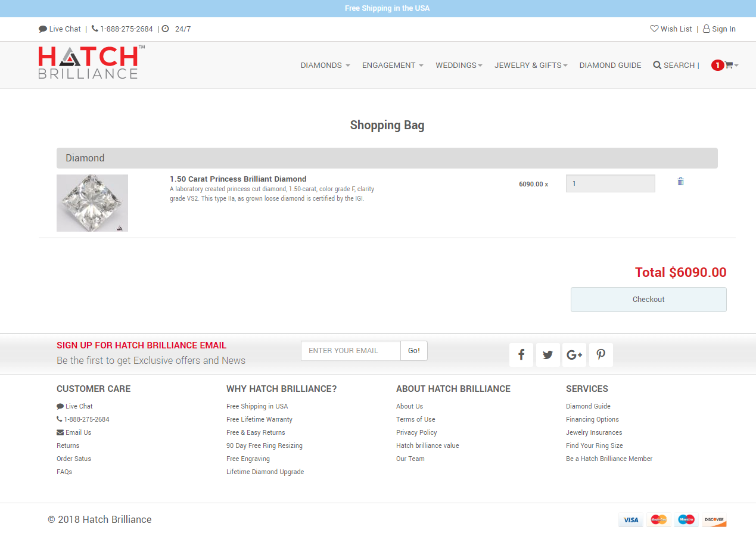Open Hatch brilliance value link

point(428,445)
